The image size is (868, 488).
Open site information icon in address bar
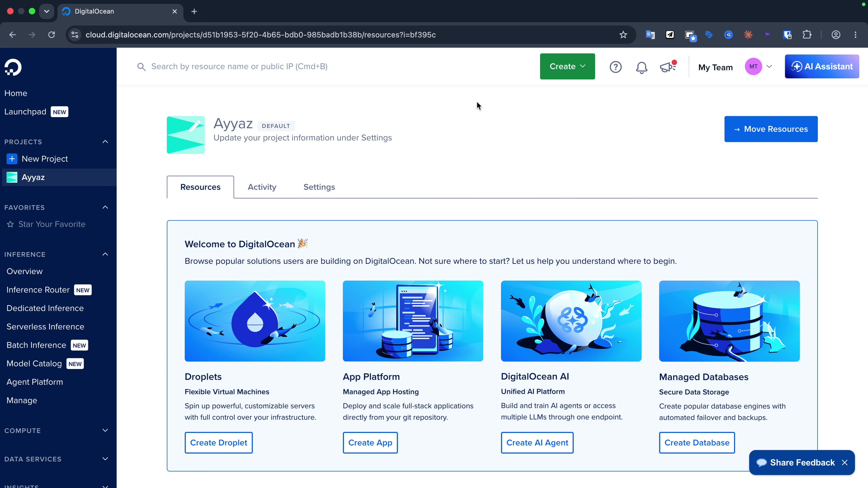tap(75, 35)
